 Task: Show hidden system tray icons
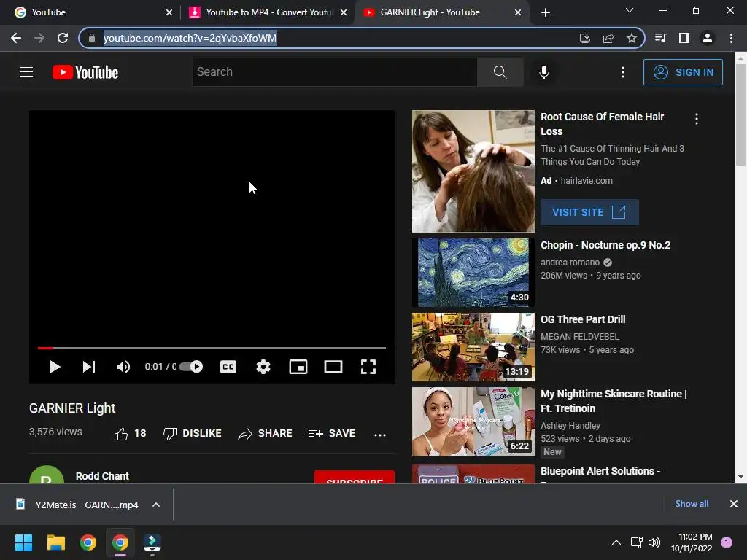(x=616, y=542)
